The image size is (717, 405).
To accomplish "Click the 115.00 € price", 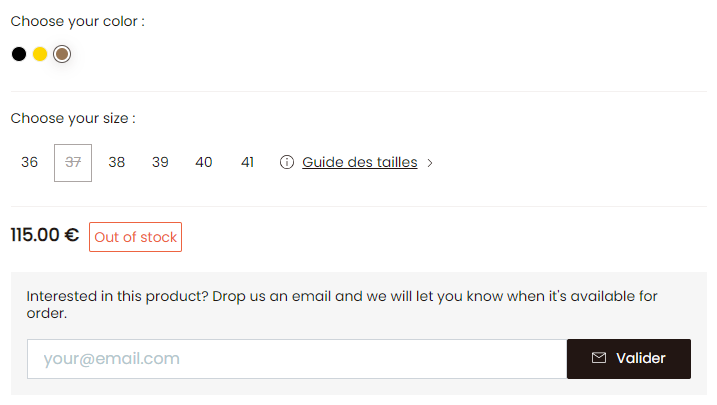I will point(44,235).
